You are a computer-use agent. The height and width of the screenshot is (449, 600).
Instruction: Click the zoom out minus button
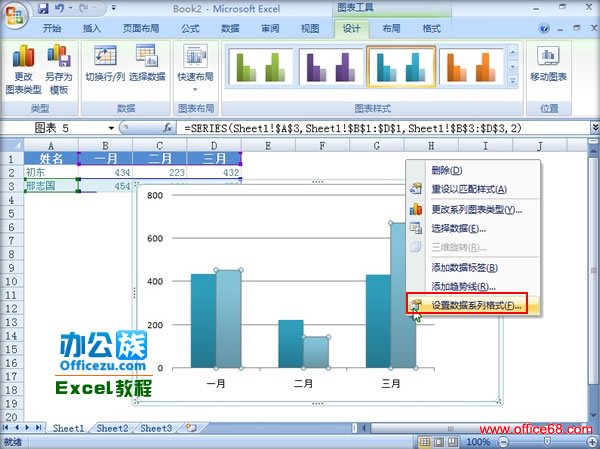[x=504, y=442]
